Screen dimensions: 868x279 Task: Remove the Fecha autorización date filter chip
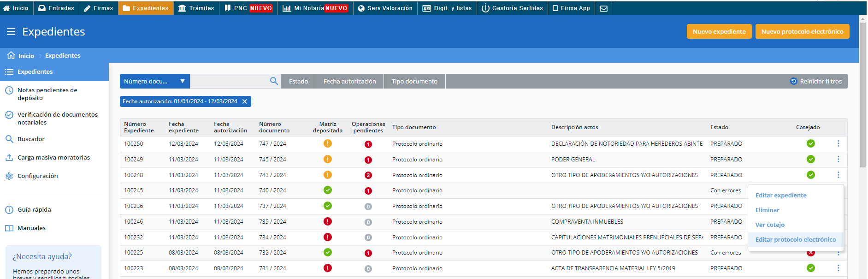[245, 101]
